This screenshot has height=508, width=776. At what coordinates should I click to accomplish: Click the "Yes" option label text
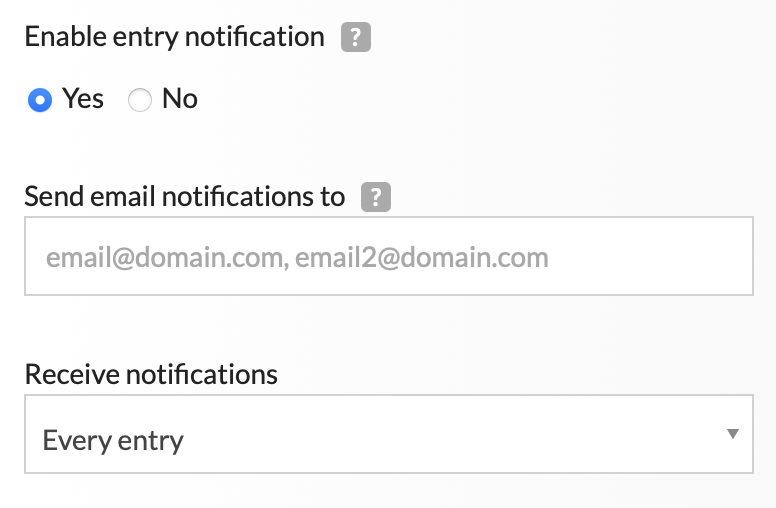coord(83,99)
